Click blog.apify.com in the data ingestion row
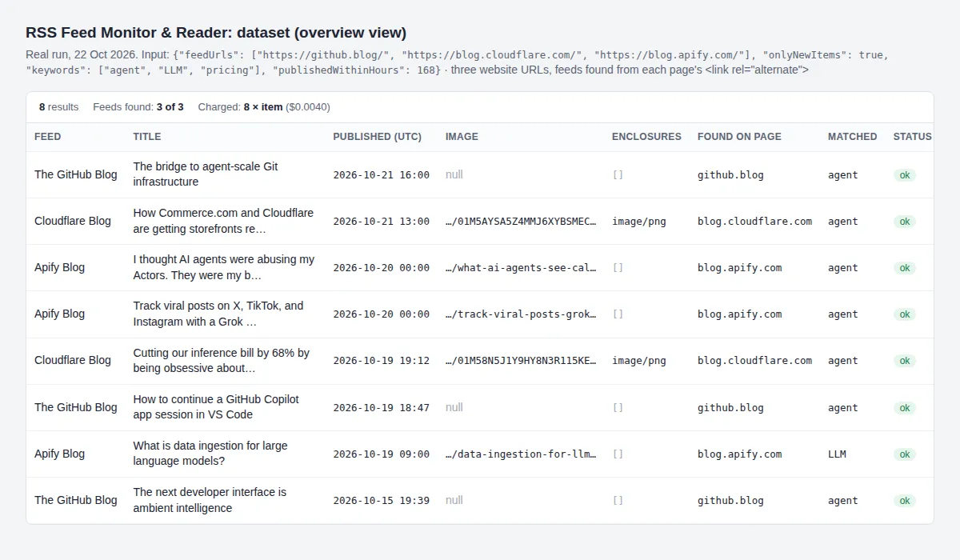The image size is (960, 560). pos(739,454)
